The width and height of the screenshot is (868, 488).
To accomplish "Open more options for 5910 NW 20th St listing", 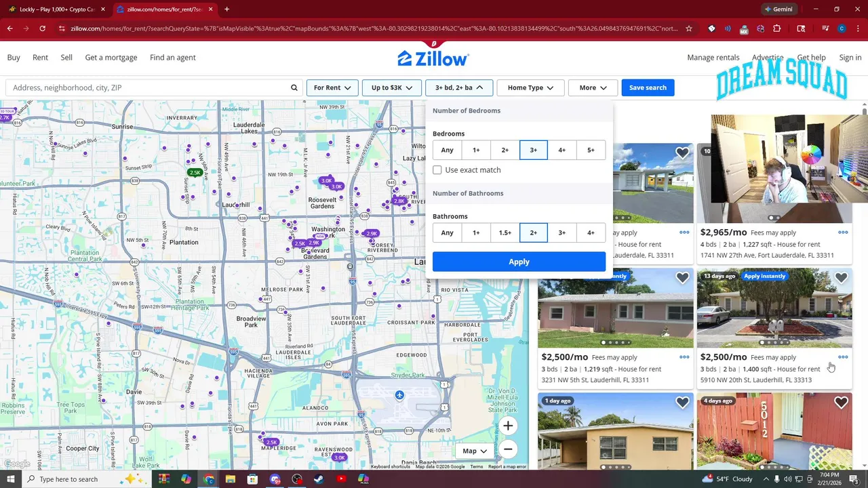I will [843, 357].
